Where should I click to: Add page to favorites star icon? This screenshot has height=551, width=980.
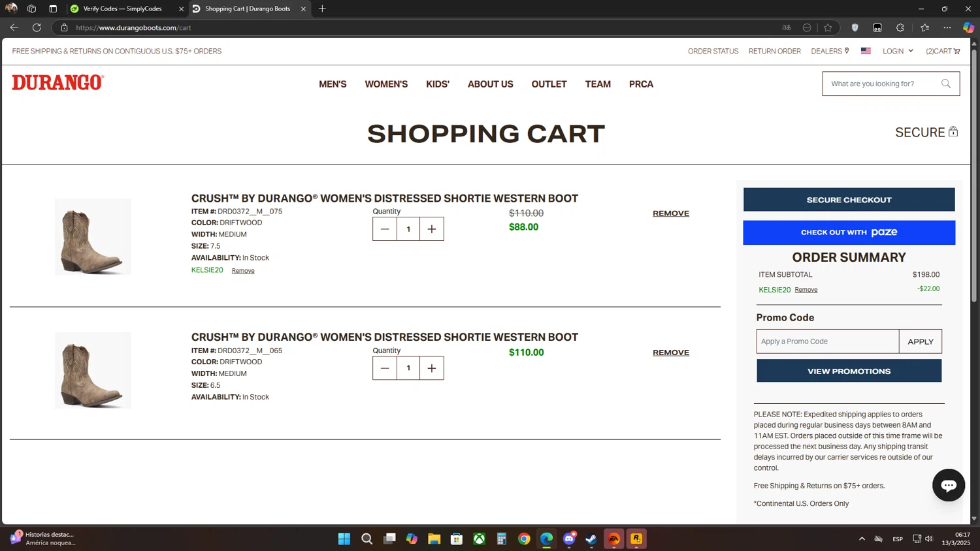pyautogui.click(x=828, y=27)
